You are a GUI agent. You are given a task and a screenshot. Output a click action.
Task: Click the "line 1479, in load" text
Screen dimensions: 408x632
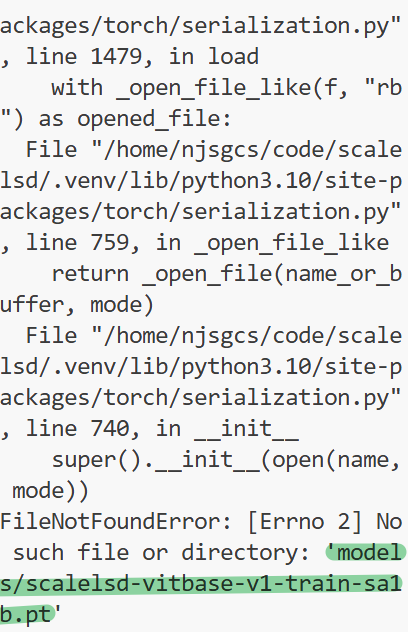142,56
